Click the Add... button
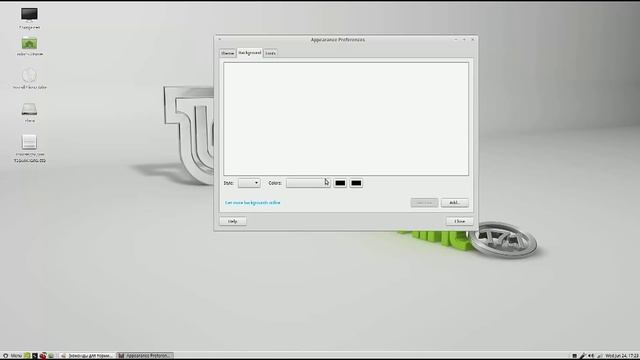The height and width of the screenshot is (360, 640). click(x=455, y=202)
